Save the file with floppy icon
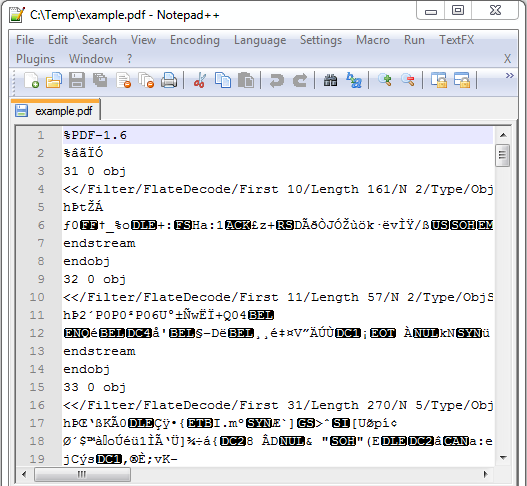 (x=77, y=80)
